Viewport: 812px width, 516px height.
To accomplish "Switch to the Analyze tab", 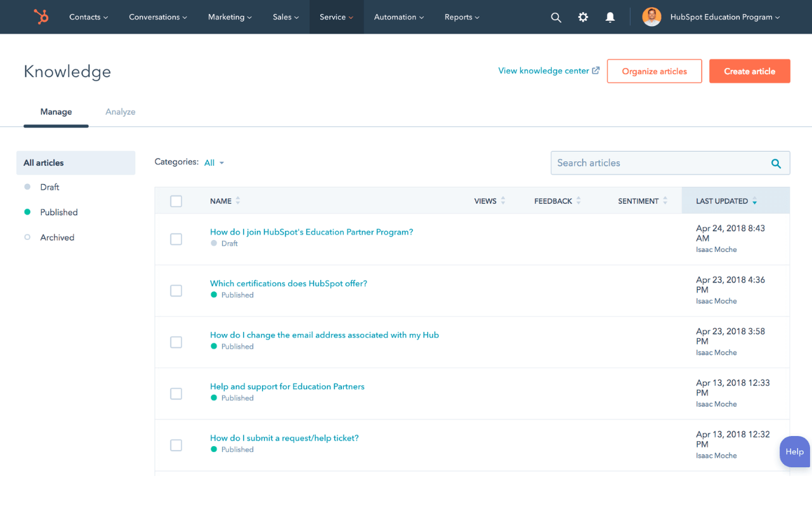I will [120, 112].
